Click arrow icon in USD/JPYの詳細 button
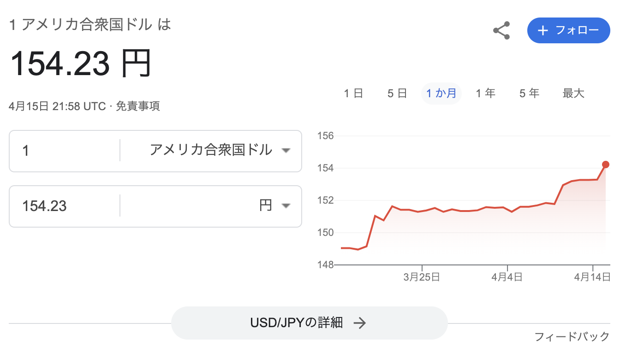The image size is (620, 364). (x=359, y=323)
